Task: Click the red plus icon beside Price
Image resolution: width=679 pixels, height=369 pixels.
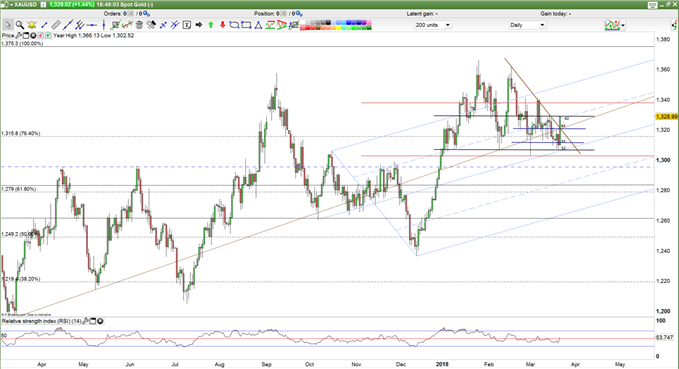Action: coord(40,36)
